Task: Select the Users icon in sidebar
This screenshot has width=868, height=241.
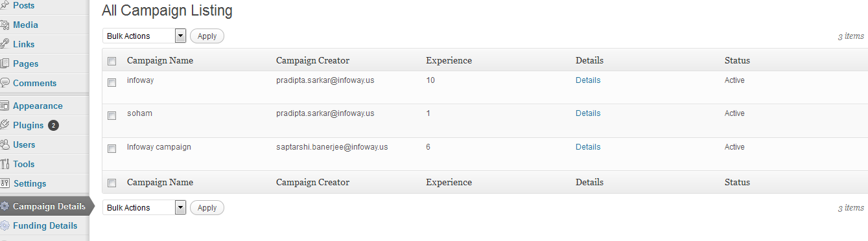Action: click(5, 144)
